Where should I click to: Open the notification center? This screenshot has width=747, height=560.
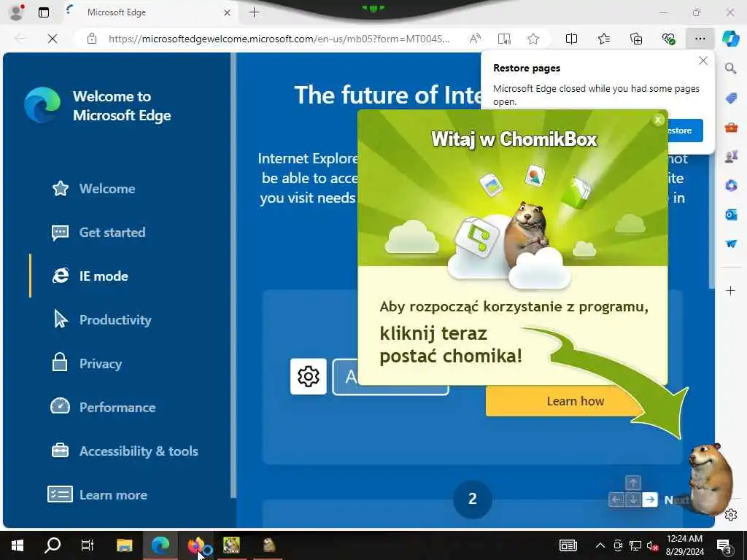[724, 545]
